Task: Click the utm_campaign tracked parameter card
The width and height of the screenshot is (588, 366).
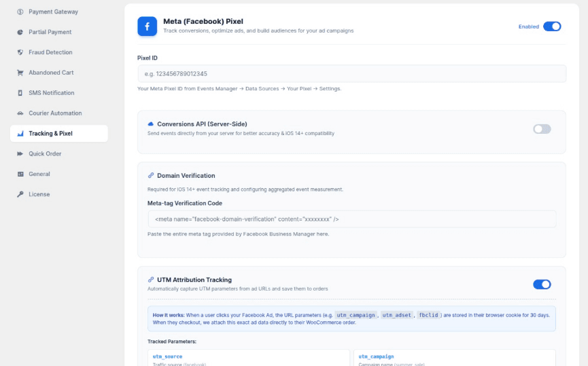Action: (455, 358)
